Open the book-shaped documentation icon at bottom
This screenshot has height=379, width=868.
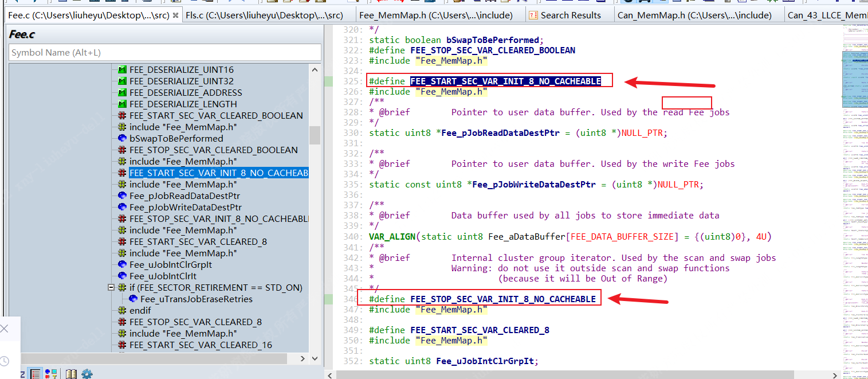pyautogui.click(x=71, y=373)
